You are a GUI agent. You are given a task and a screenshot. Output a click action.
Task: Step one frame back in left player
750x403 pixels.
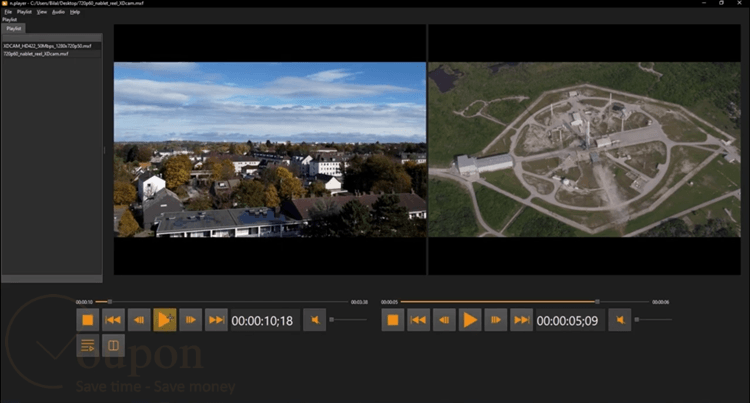pos(139,320)
